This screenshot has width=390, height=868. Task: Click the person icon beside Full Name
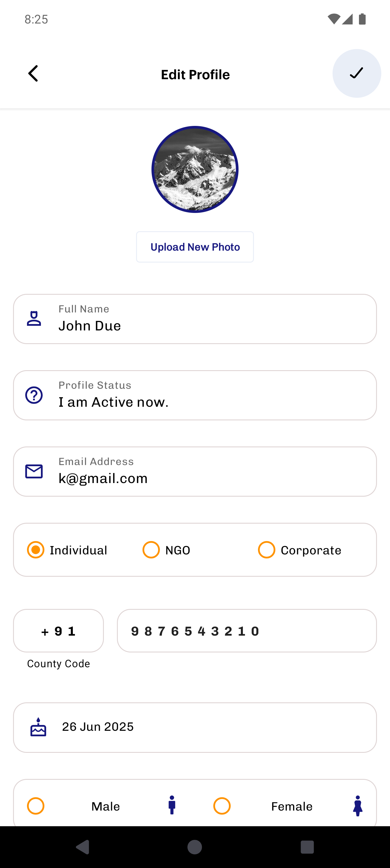34,319
